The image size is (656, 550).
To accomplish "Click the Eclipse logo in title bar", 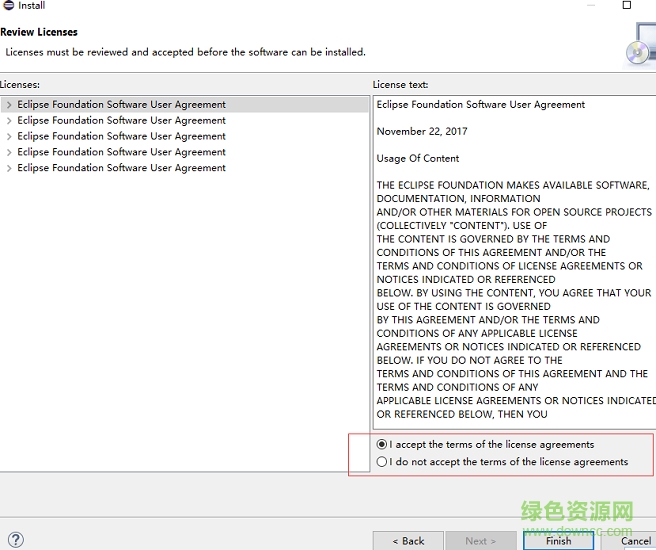I will click(8, 6).
